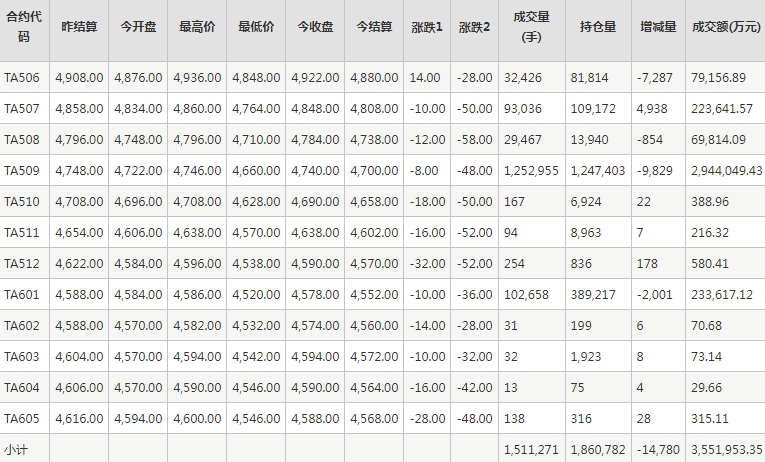Click TA508 lowest price 4,710.00
Image resolution: width=765 pixels, height=462 pixels.
click(x=256, y=140)
